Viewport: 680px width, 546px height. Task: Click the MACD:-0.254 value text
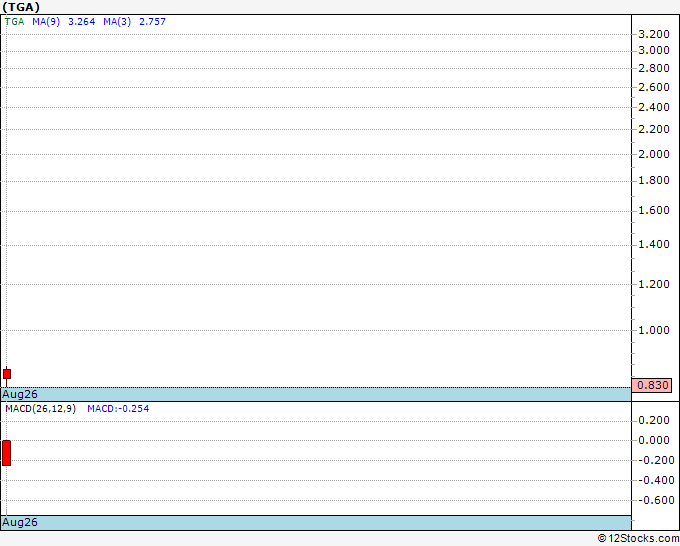(x=118, y=409)
